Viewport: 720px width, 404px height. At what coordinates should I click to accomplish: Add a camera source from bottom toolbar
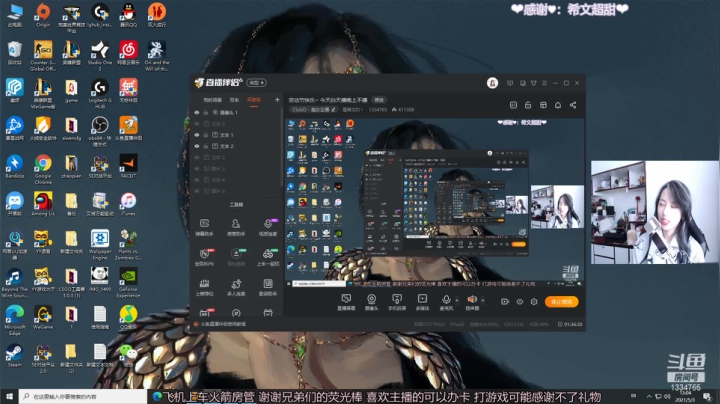(371, 302)
